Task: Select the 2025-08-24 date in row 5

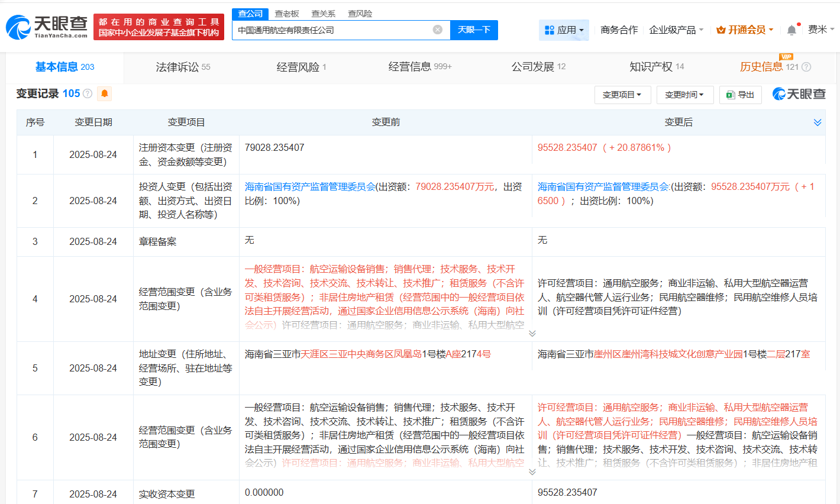Action: (93, 368)
